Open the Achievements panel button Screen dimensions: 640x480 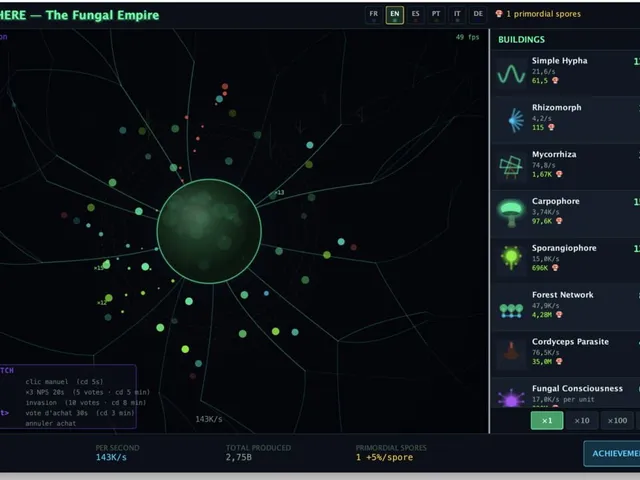[612, 453]
